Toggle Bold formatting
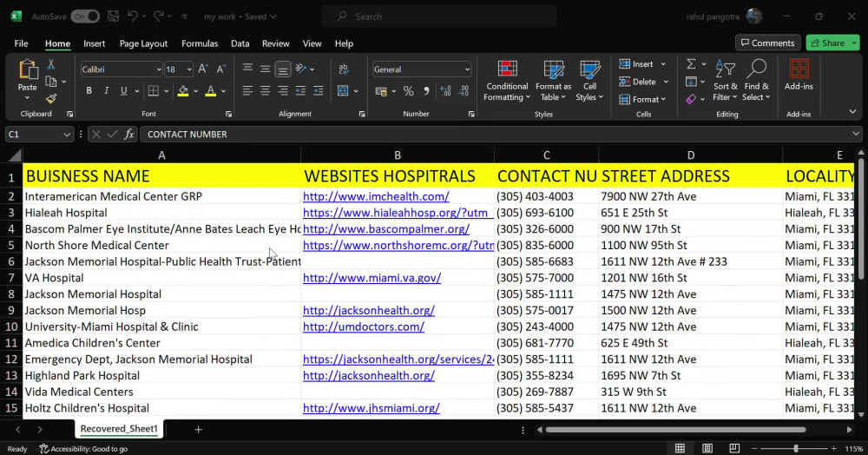 click(89, 91)
